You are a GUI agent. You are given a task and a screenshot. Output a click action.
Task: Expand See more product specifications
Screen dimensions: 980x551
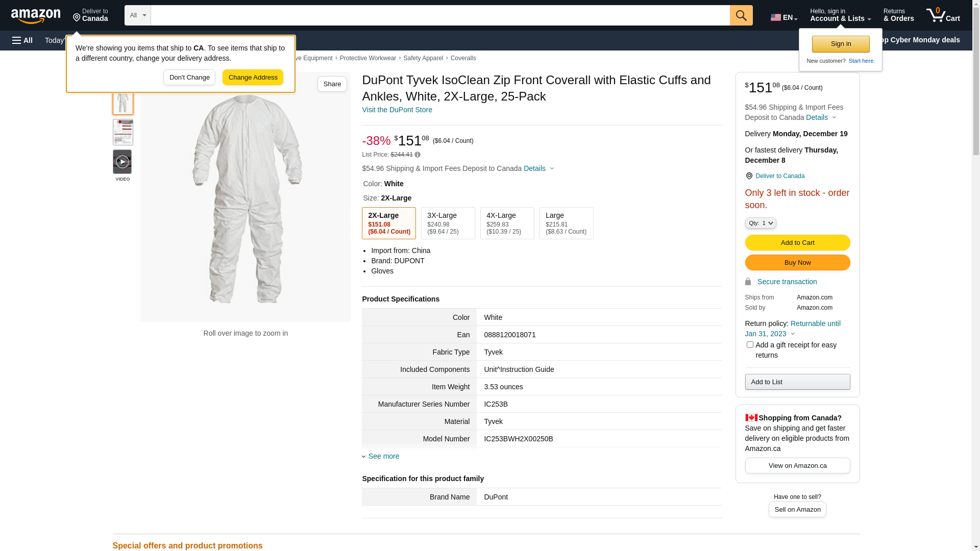click(x=383, y=456)
